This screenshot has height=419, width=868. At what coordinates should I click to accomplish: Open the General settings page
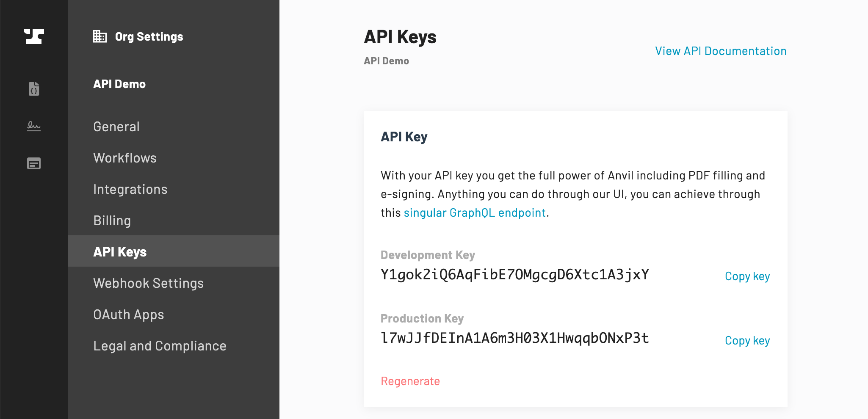coord(116,127)
